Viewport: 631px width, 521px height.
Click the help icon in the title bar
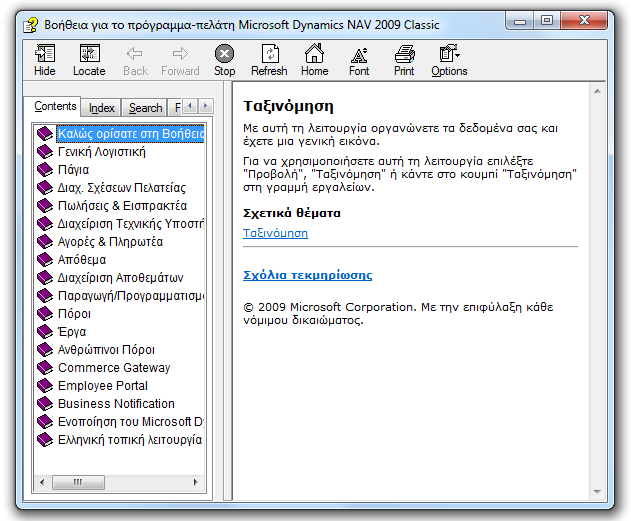point(31,25)
